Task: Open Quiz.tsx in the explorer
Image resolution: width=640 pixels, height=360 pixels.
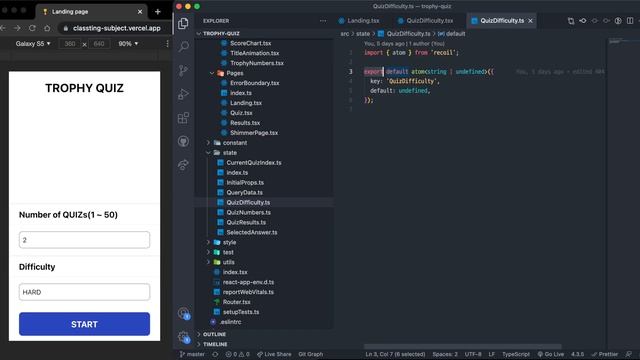Action: [x=241, y=113]
